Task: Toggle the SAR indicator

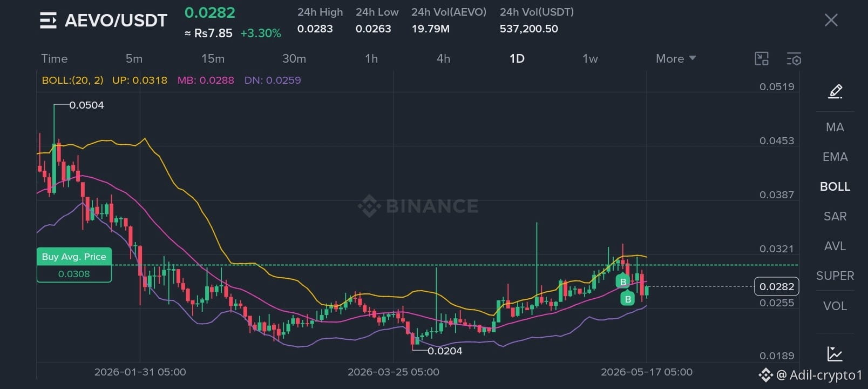Action: coord(835,216)
